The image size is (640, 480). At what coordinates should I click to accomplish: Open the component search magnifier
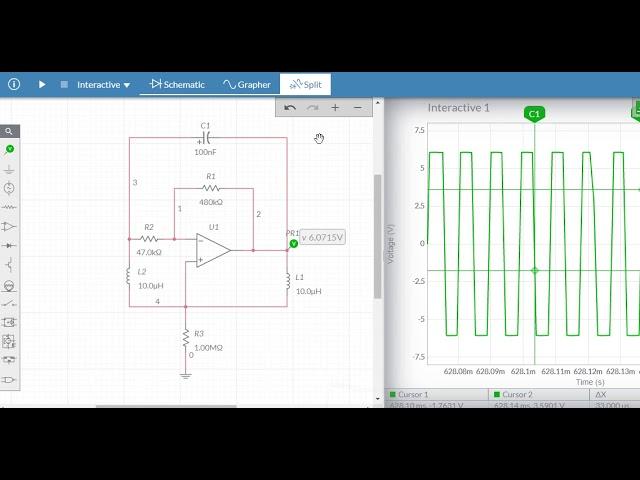tap(9, 131)
